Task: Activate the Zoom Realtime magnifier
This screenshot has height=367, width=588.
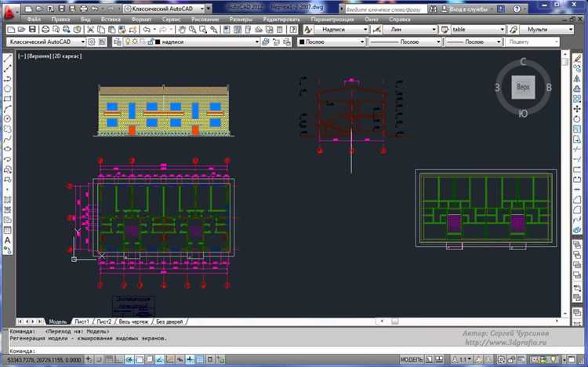Action: point(192,29)
